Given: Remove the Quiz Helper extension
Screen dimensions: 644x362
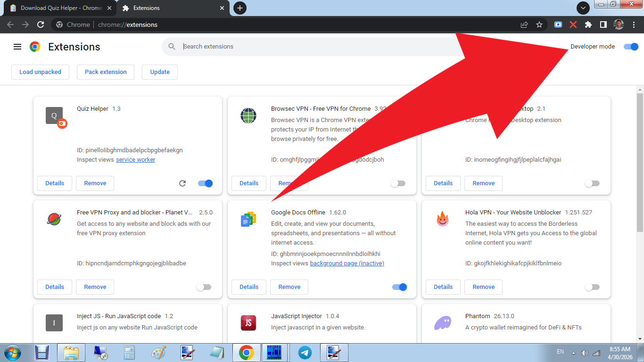Looking at the screenshot, I should 95,183.
